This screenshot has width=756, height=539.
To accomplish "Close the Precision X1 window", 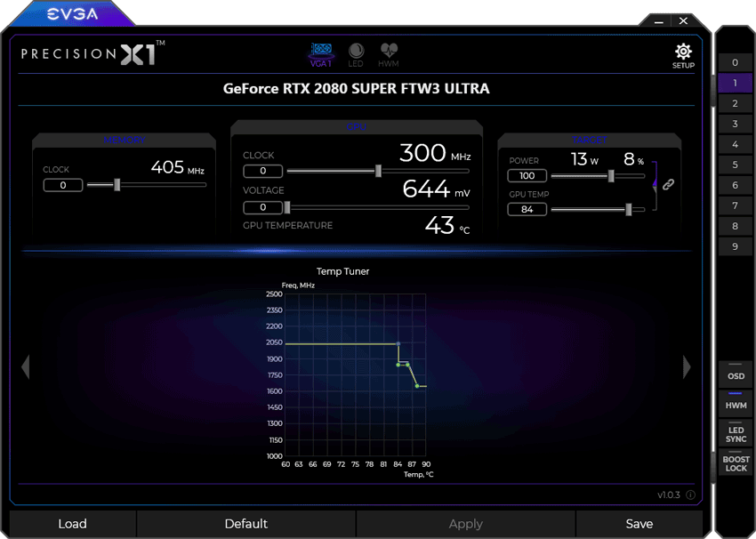I will [683, 20].
